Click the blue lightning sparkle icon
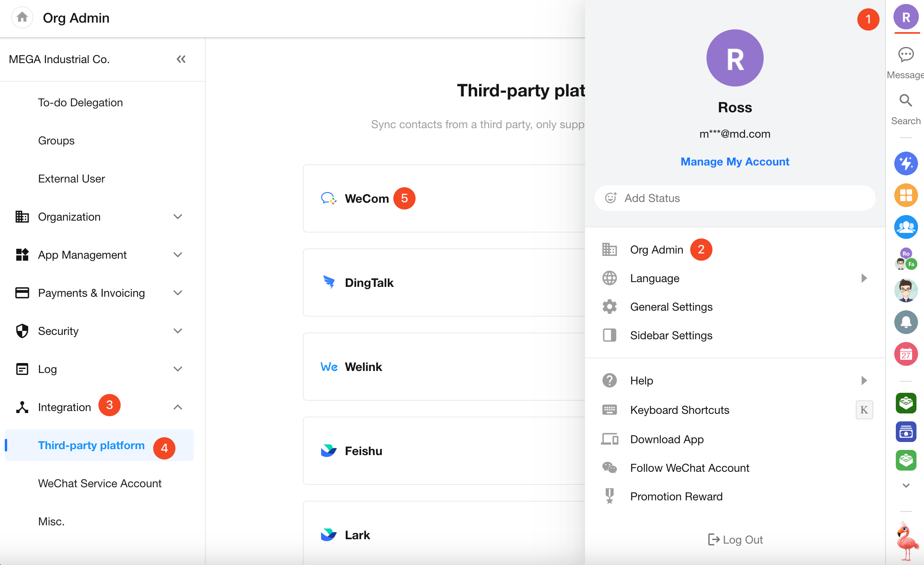 906,163
